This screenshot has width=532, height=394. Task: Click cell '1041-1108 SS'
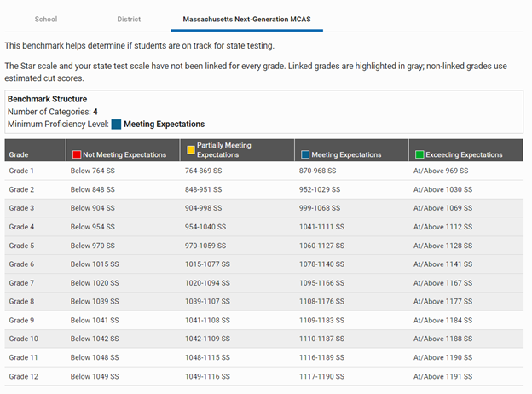[207, 321]
